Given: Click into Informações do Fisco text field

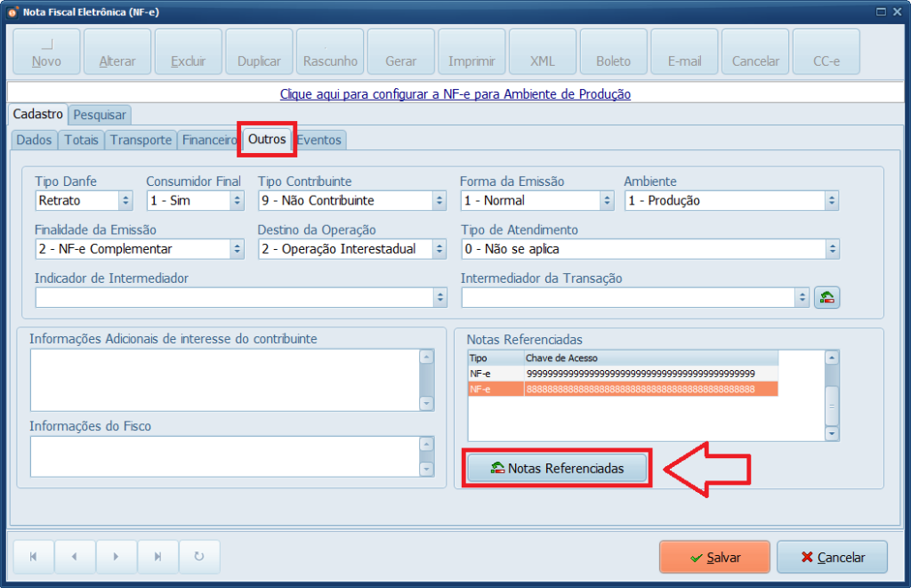Looking at the screenshot, I should click(x=224, y=455).
